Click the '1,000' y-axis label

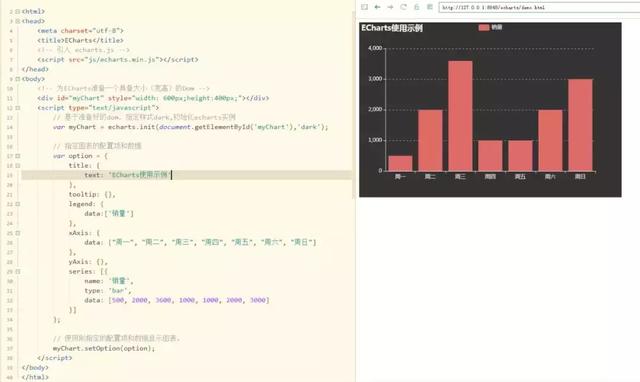pyautogui.click(x=375, y=140)
